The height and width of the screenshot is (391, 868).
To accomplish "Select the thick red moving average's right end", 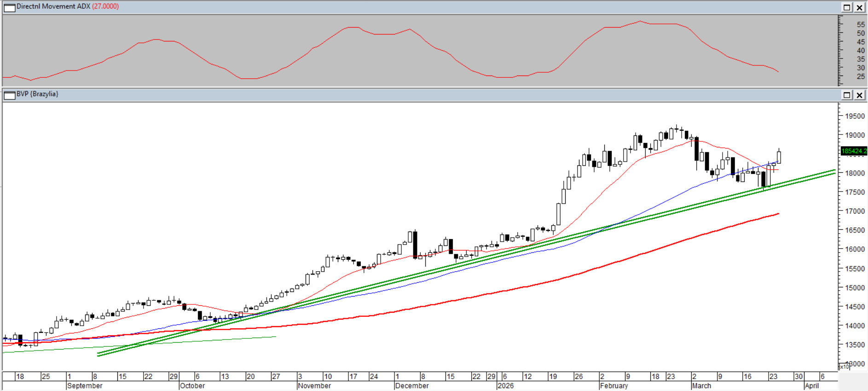I will click(x=777, y=214).
